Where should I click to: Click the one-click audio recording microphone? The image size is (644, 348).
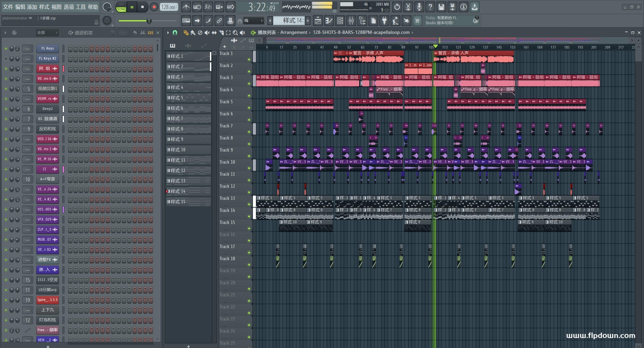coord(419,7)
